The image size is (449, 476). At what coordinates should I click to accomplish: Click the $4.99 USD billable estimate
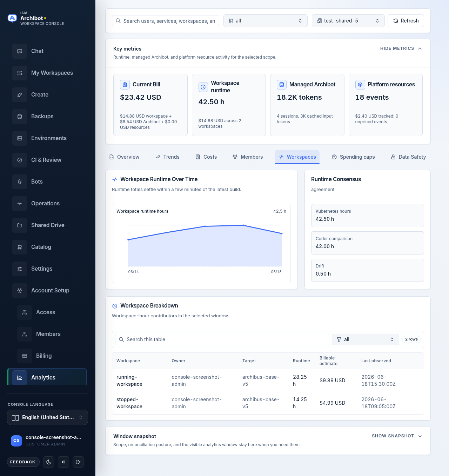[332, 403]
